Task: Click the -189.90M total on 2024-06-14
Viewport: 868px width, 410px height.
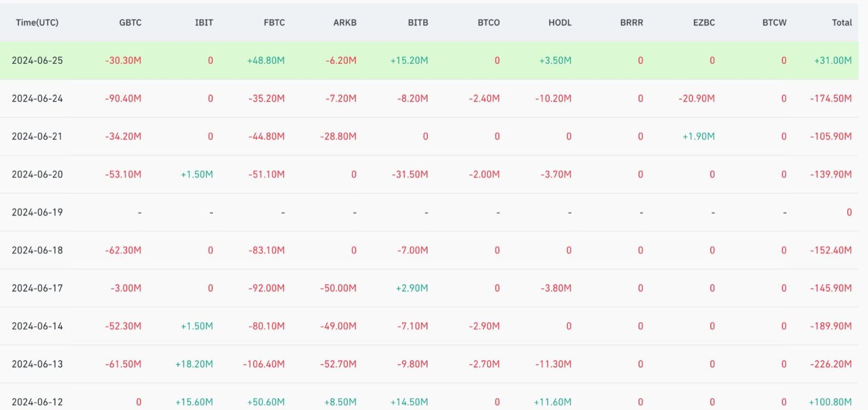Action: point(830,326)
